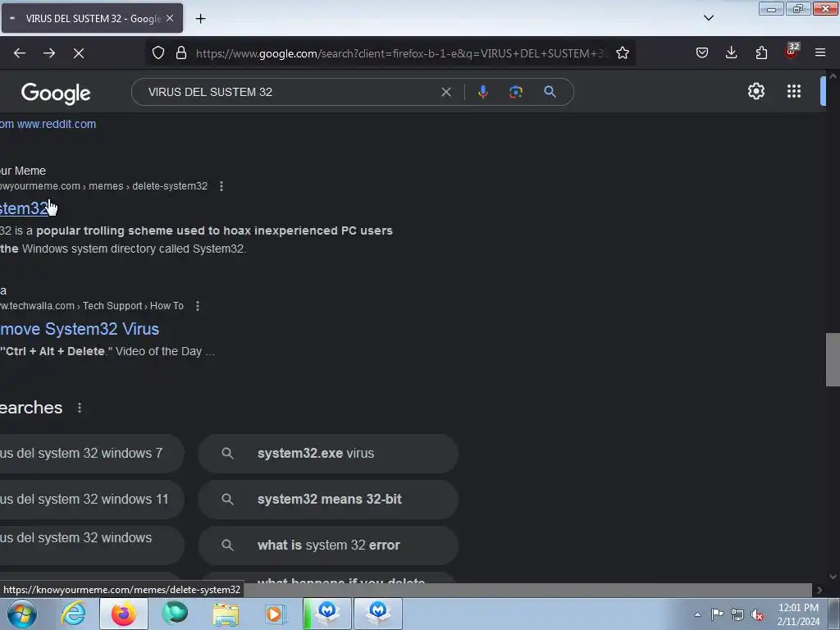
Task: Open the www.reddit.com link
Action: [x=57, y=125]
